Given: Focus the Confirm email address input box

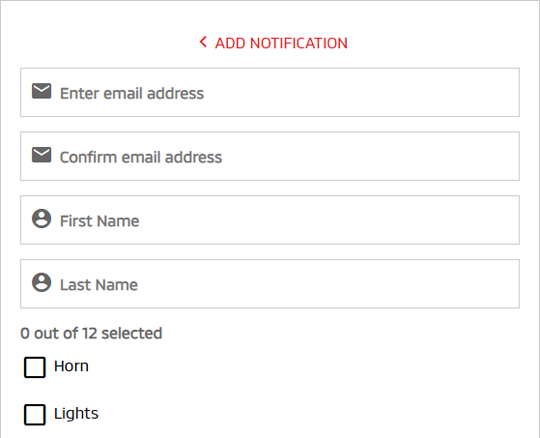Looking at the screenshot, I should 270,156.
